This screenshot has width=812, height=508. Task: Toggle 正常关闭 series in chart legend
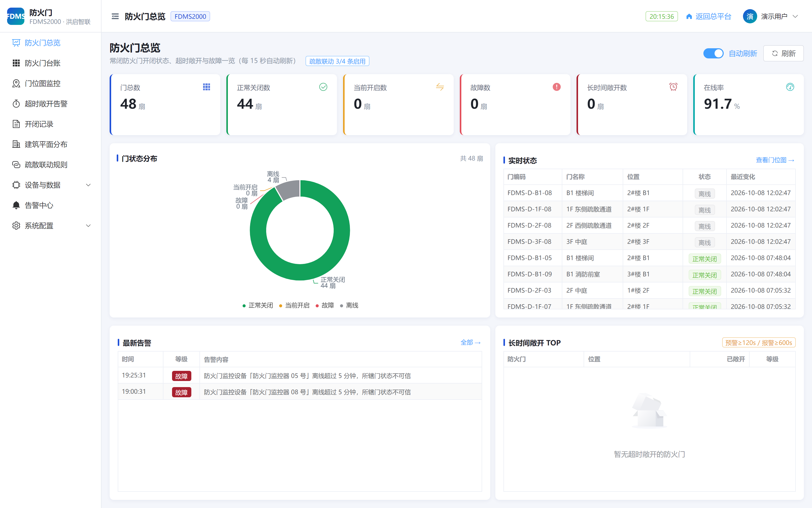(x=258, y=305)
